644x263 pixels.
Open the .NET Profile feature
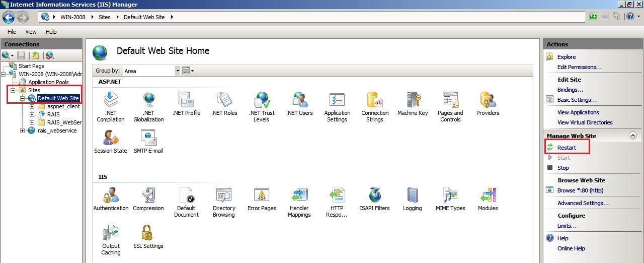pyautogui.click(x=186, y=104)
